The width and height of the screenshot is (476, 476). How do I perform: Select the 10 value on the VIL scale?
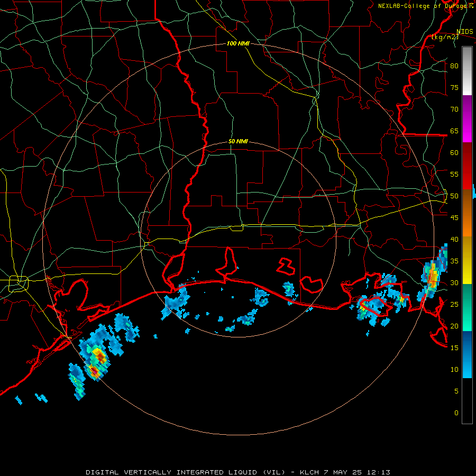[x=454, y=370]
